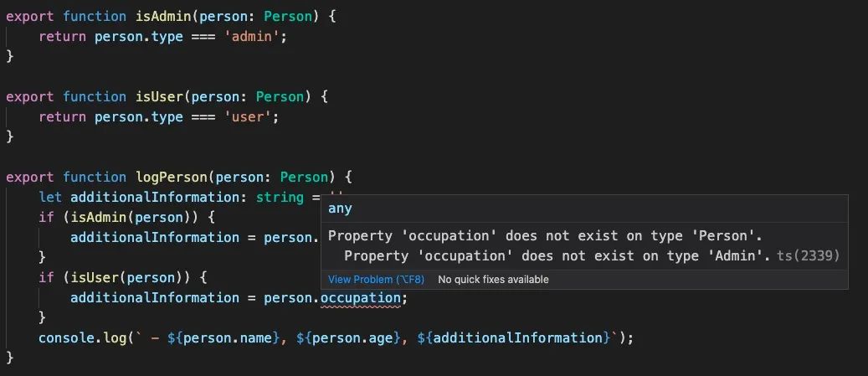This screenshot has width=868, height=376.
Task: Click the logPerson function name
Action: pos(170,178)
